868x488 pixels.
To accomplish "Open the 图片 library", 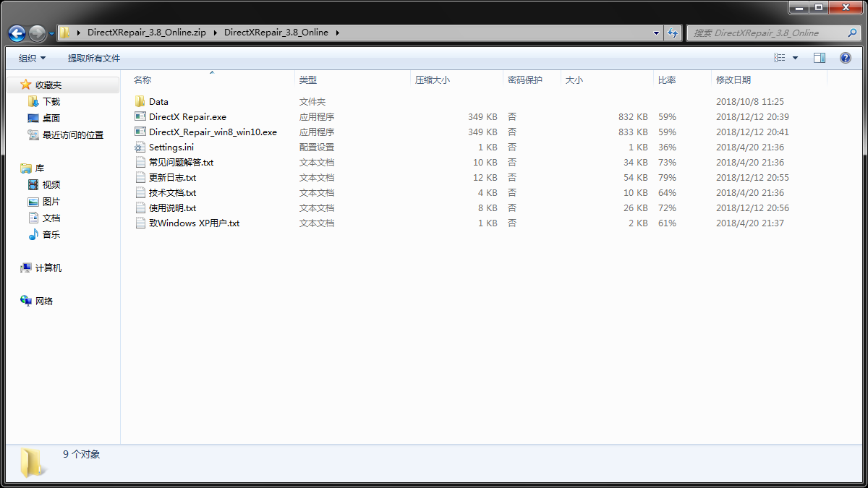I will 51,201.
